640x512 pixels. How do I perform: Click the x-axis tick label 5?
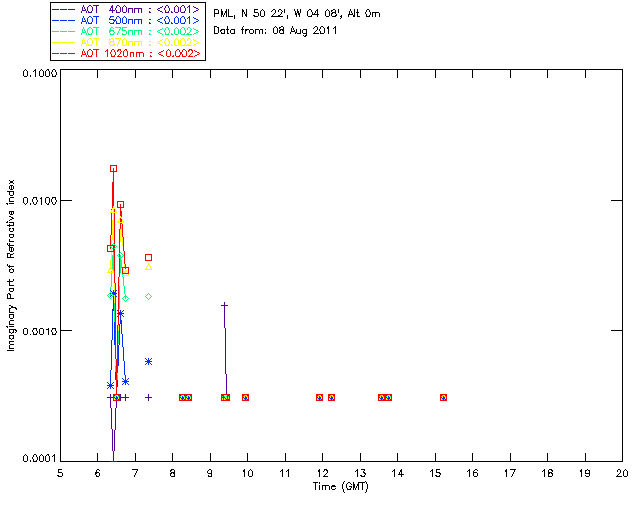pyautogui.click(x=60, y=473)
